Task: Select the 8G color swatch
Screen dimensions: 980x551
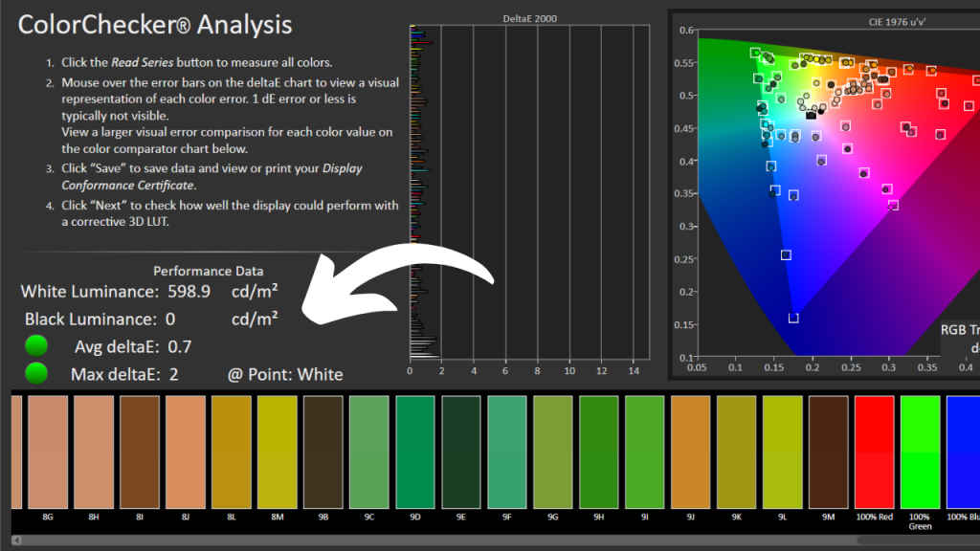Action: coord(48,452)
